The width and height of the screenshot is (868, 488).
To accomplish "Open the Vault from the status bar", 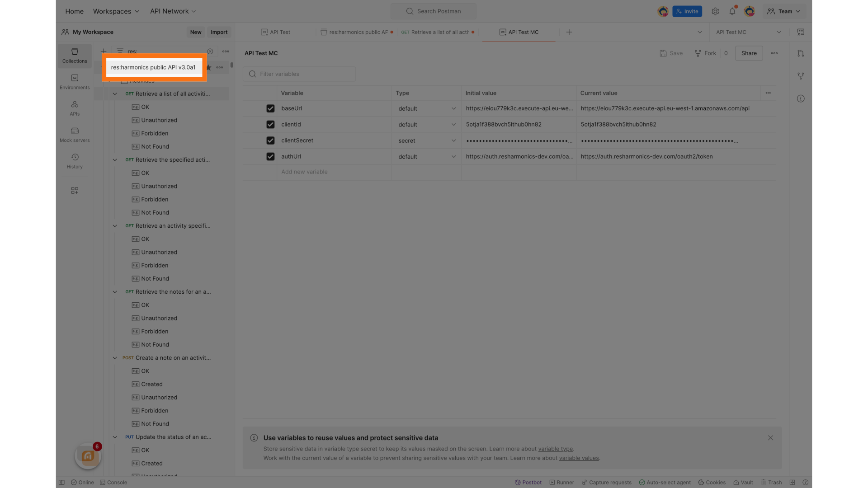I will tap(743, 482).
